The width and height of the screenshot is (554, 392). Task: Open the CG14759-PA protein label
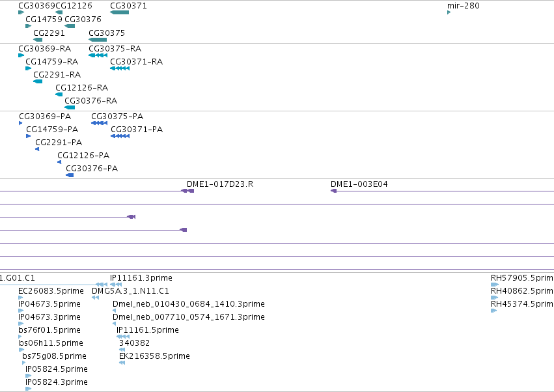(52, 130)
